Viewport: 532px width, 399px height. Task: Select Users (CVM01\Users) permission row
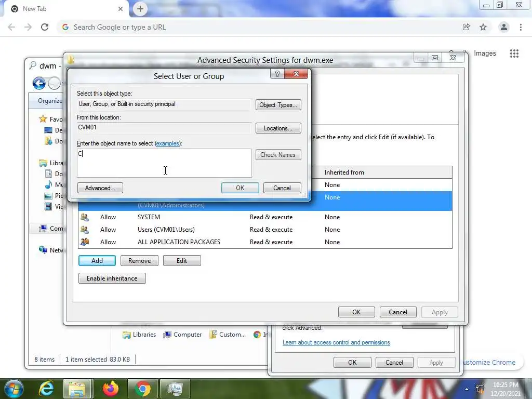coord(265,230)
